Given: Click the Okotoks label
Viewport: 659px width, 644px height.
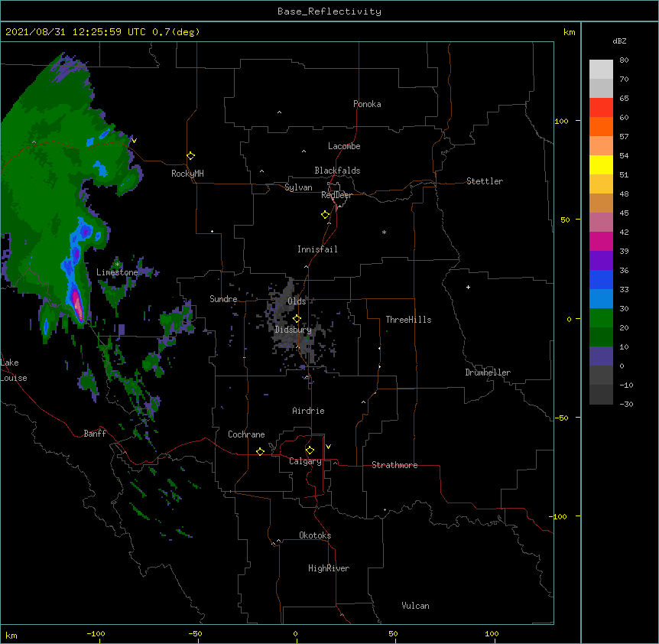Looking at the screenshot, I should [x=315, y=535].
